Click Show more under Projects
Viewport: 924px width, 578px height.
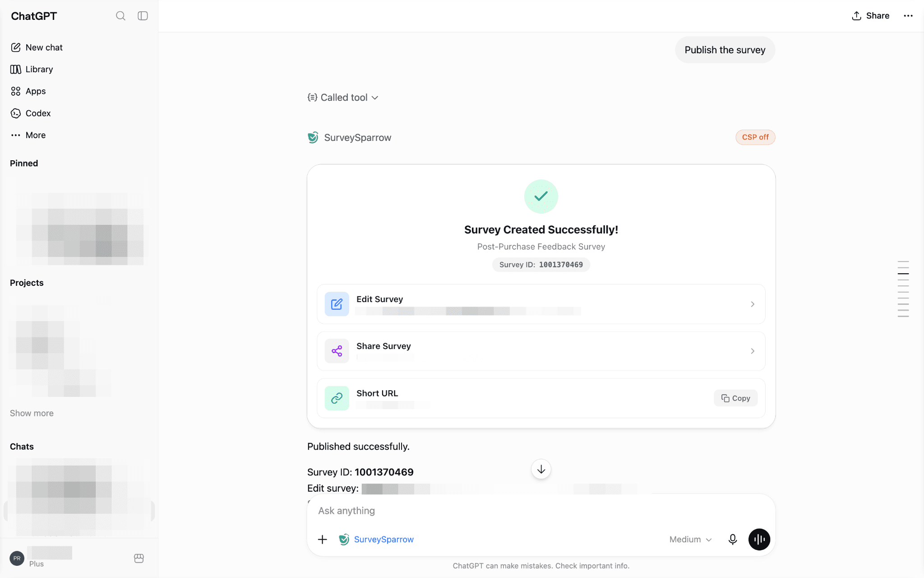(x=32, y=413)
